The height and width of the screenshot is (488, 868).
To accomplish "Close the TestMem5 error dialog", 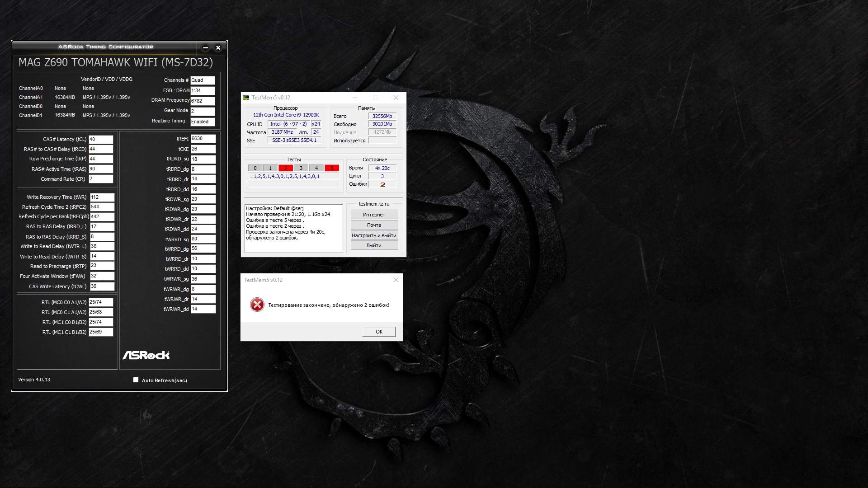I will click(396, 280).
